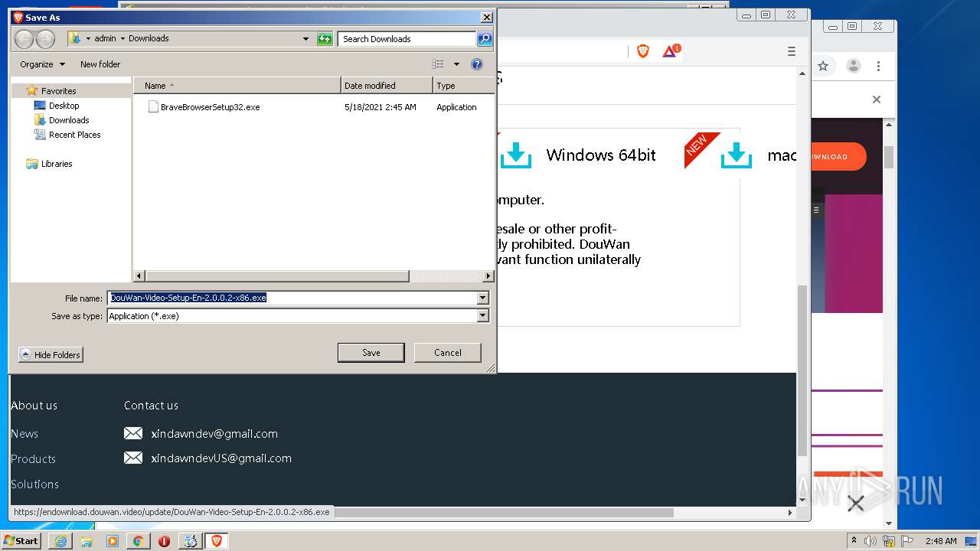Screen dimensions: 980x551
Task: Select Desktop in navigation pane
Action: pos(64,106)
